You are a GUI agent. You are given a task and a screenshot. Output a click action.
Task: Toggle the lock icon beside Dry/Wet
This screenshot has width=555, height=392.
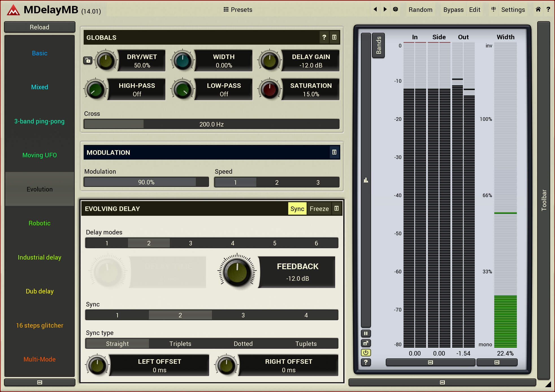tap(88, 60)
